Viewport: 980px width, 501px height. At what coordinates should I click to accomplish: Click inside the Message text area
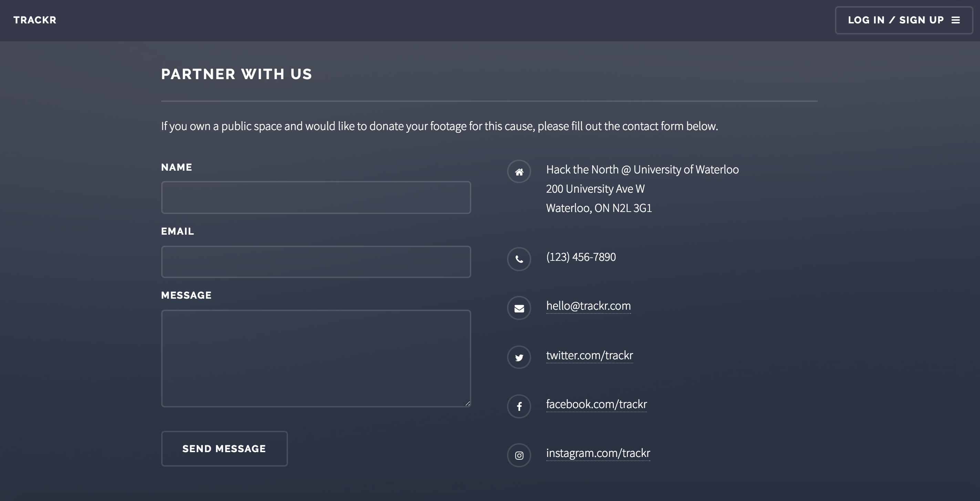[x=316, y=358]
